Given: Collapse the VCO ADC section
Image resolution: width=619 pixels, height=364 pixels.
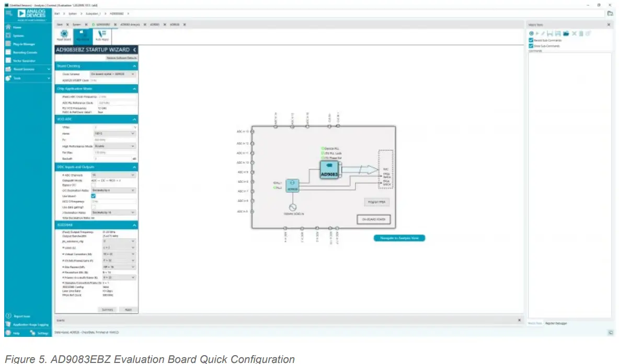Looking at the screenshot, I should (134, 119).
